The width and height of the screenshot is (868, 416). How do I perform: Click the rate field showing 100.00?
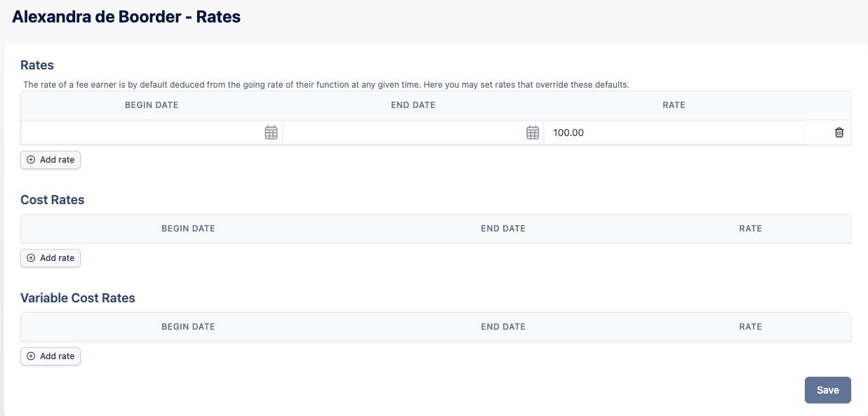tap(674, 133)
